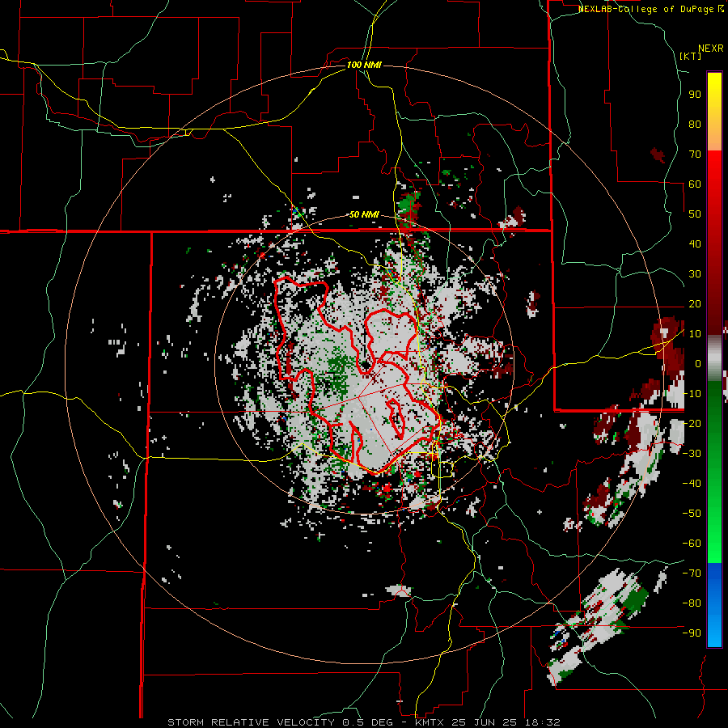Click the -10 value on velocity scale
The width and height of the screenshot is (728, 728).
pyautogui.click(x=692, y=394)
